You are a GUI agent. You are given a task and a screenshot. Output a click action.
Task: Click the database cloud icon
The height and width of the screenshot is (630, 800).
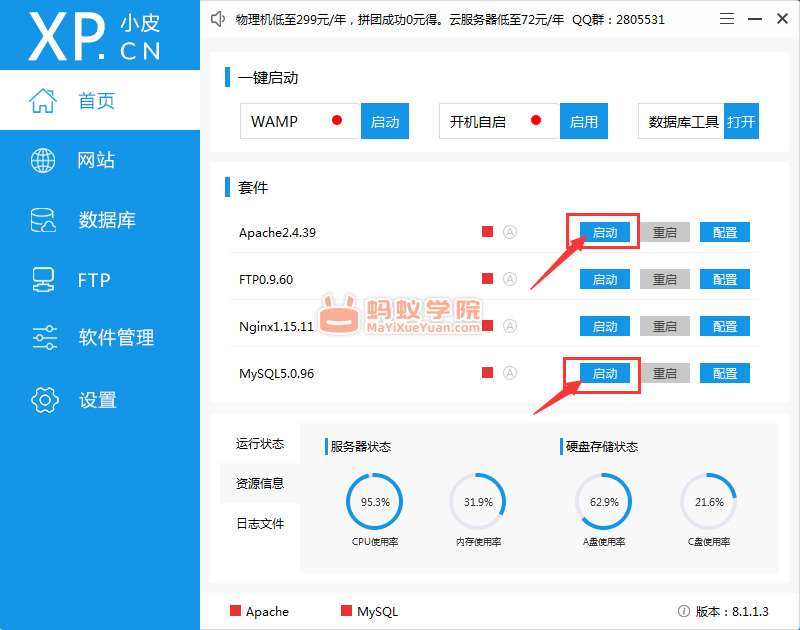43,220
